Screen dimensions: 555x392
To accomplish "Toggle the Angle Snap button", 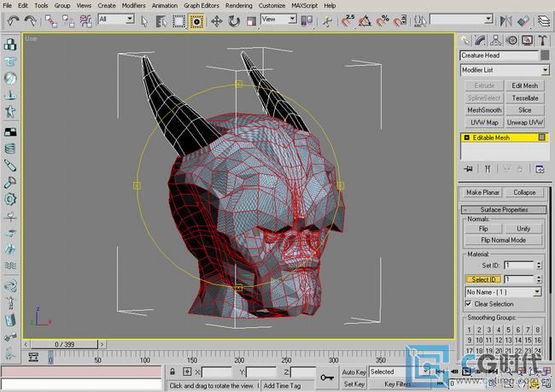I will tap(365, 21).
